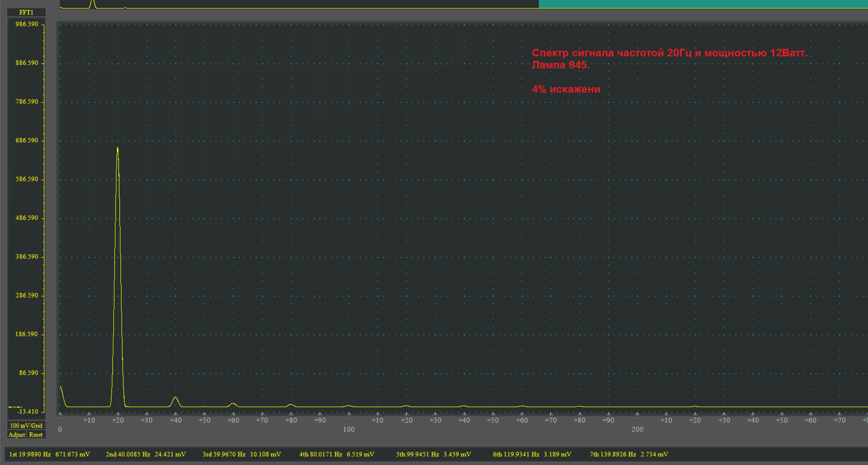Screen dimensions: 868x465
Task: Click the small peak in overview strip
Action: coord(92,4)
